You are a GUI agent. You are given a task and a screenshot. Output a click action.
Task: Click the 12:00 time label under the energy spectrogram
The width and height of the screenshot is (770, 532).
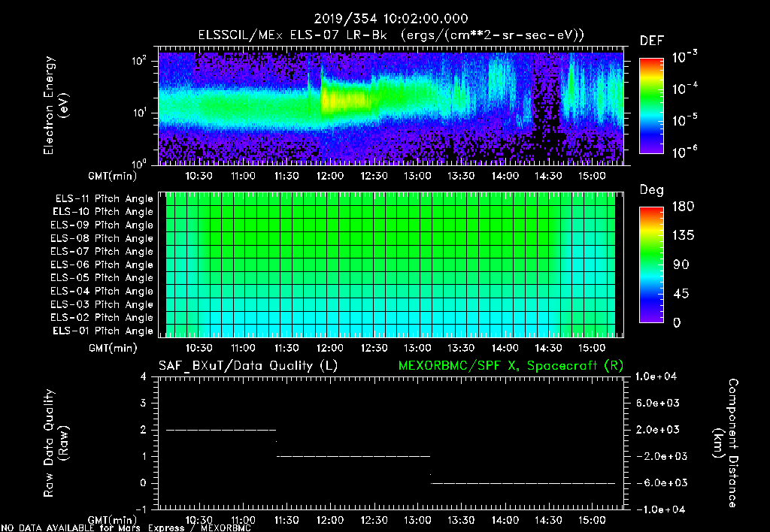tap(330, 176)
